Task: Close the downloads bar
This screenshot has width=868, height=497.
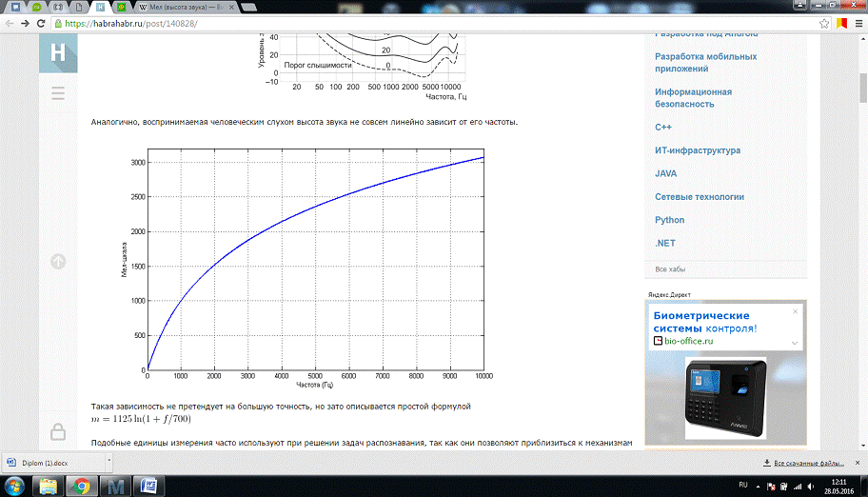Action: tap(858, 463)
